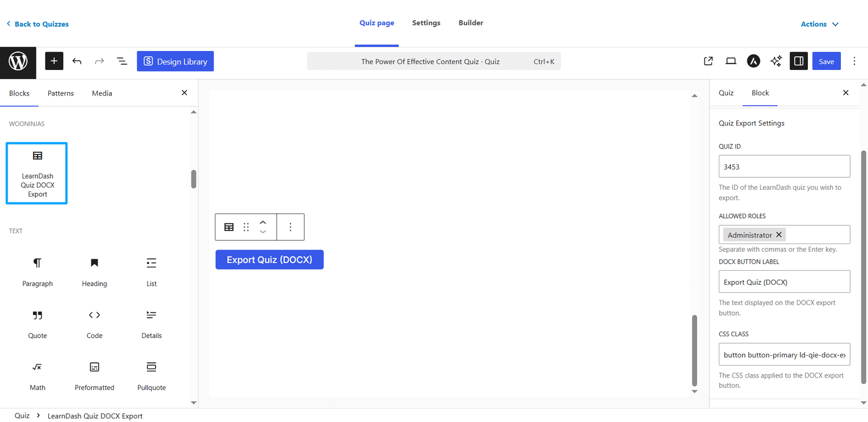Move block up with arrow
Image resolution: width=868 pixels, height=422 pixels.
(263, 222)
